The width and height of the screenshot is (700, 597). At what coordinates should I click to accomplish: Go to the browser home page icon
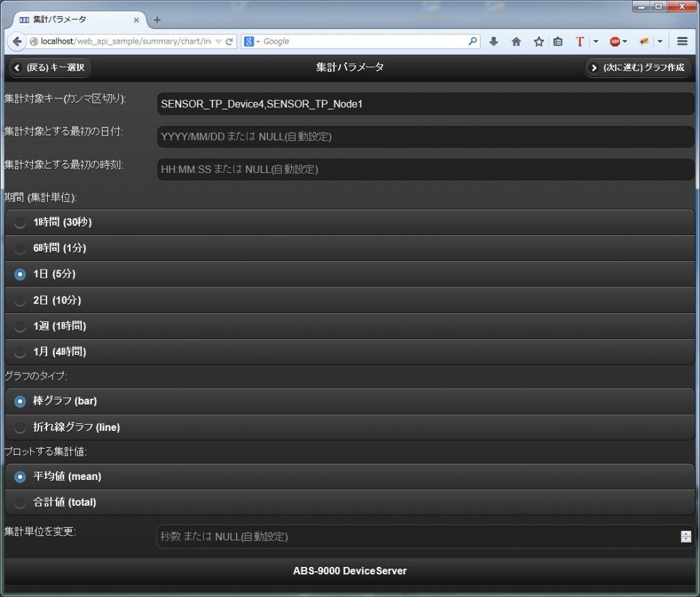516,42
